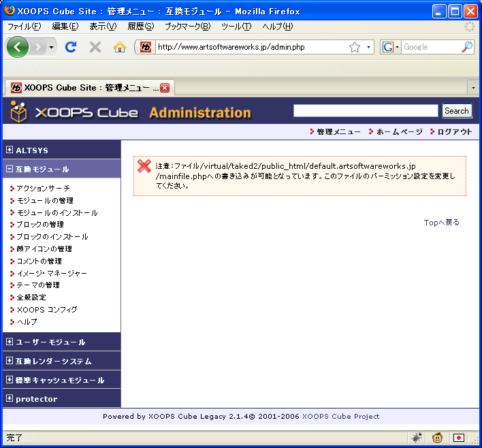Open the ツール menu
Viewport: 482px width, 448px height.
[236, 27]
